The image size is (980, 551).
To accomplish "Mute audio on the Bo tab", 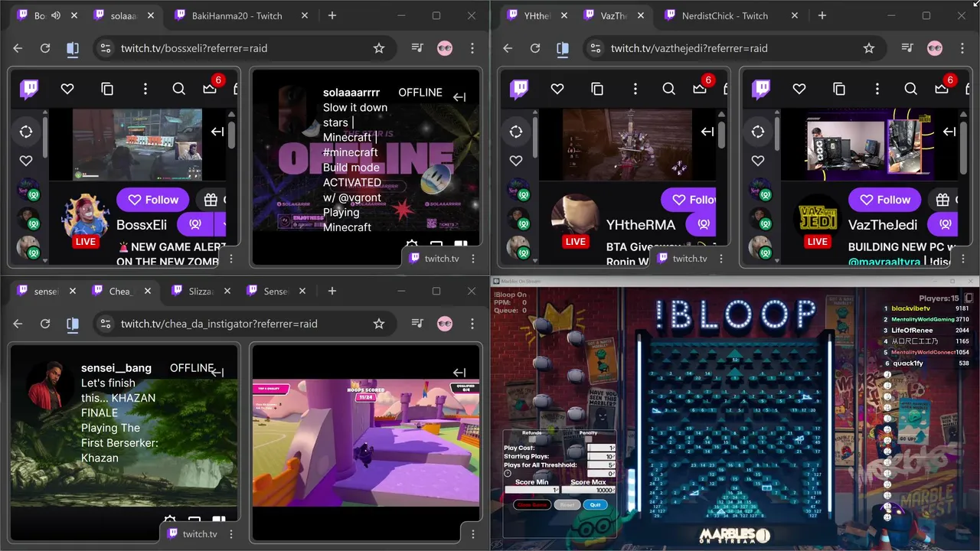I will click(x=56, y=15).
